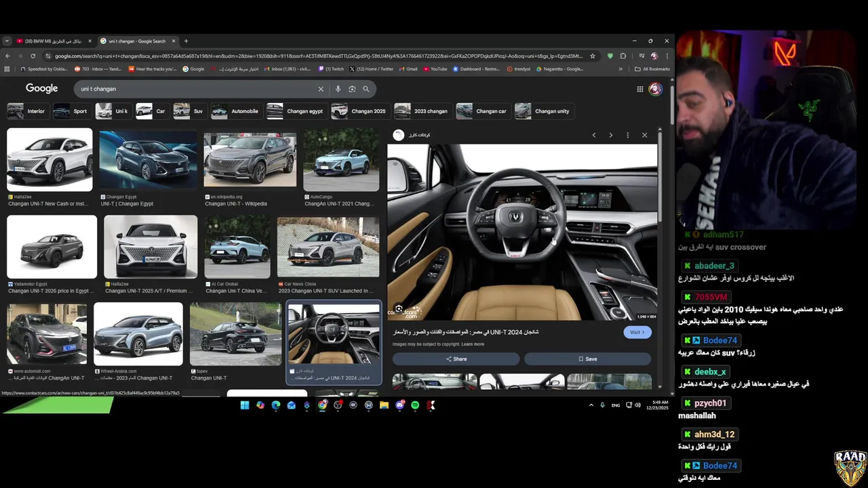The width and height of the screenshot is (868, 488).
Task: Click the Google logo
Action: coord(42,88)
